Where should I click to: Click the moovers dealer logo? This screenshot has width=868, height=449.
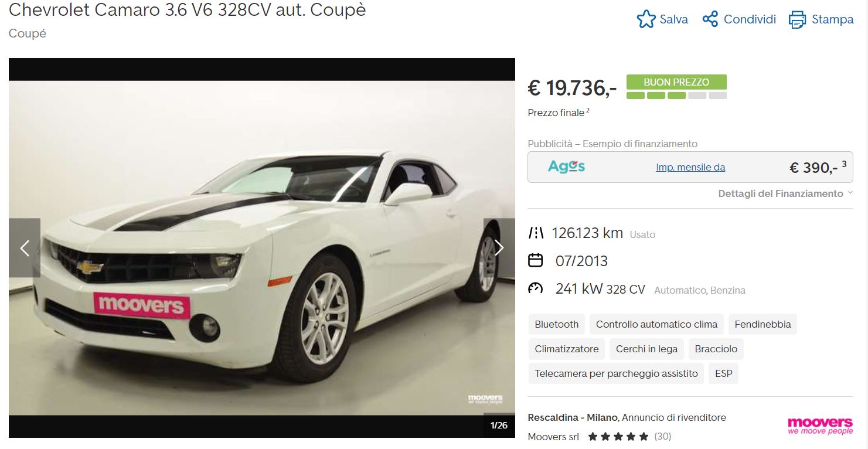click(820, 426)
